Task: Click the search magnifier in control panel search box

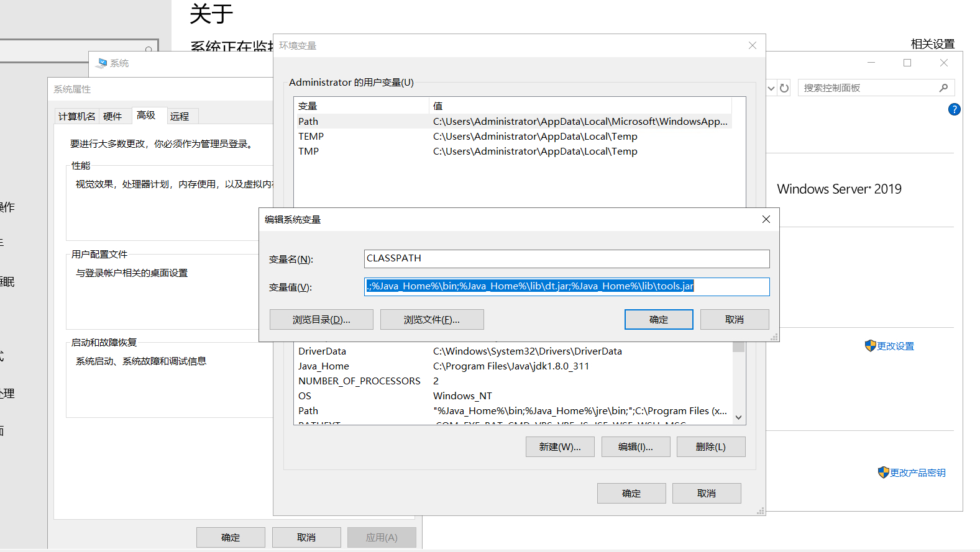Action: 943,88
